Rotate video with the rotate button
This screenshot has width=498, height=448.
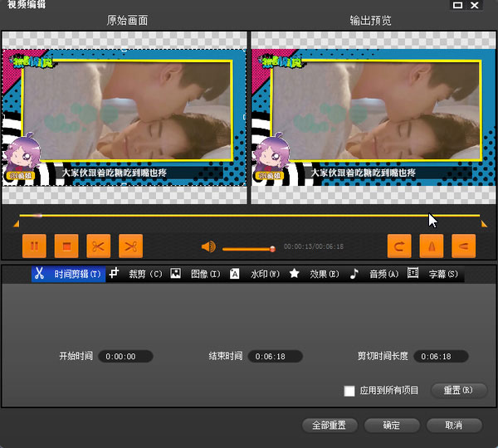399,246
